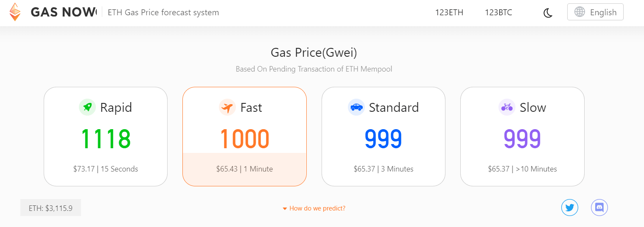This screenshot has width=644, height=227.
Task: Select the Fast gas price 1000
Action: tap(244, 139)
